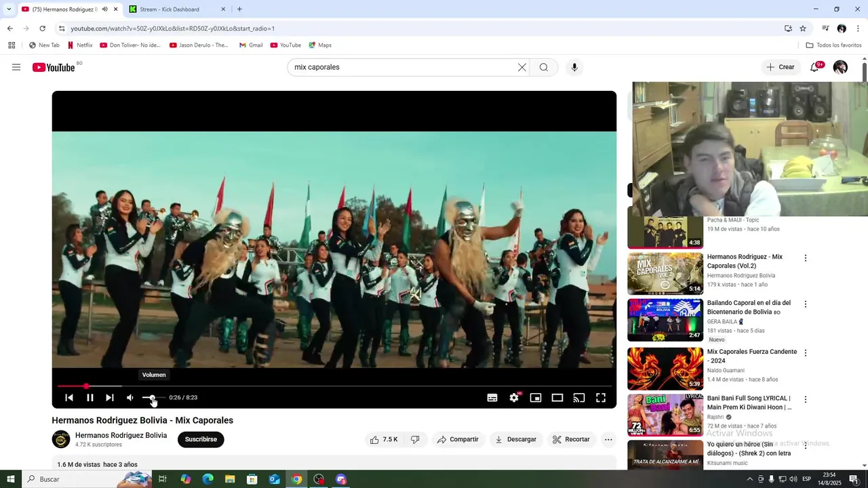
Task: Open the Windows Start menu
Action: click(11, 479)
